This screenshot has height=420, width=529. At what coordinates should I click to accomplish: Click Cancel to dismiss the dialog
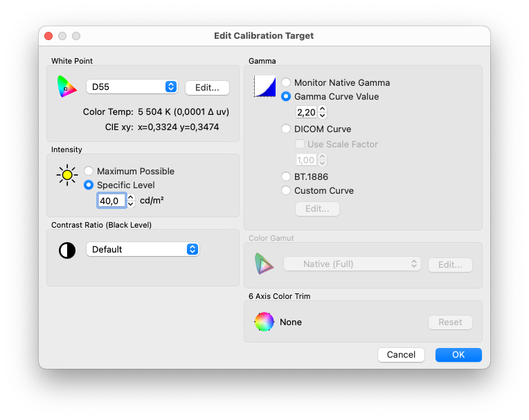pyautogui.click(x=401, y=354)
